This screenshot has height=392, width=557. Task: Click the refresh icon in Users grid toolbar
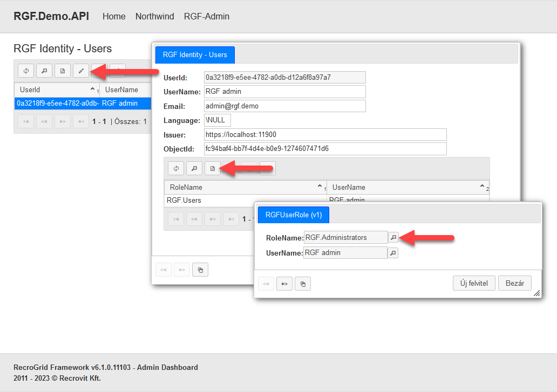pos(26,71)
